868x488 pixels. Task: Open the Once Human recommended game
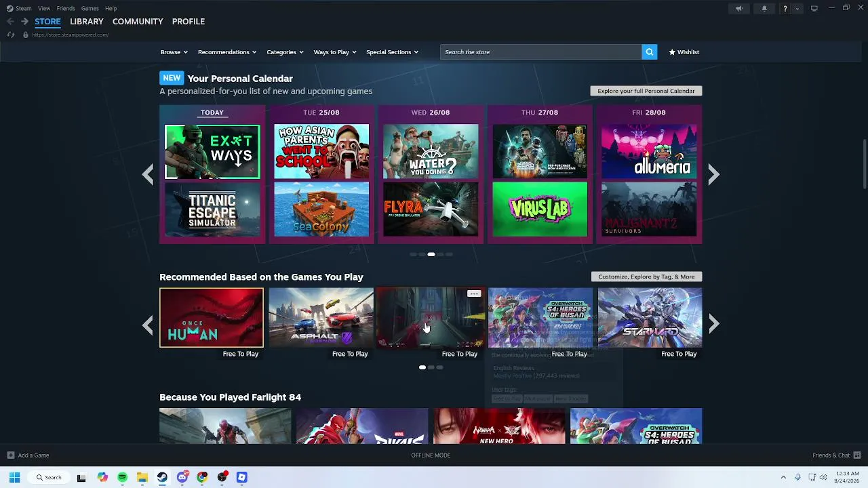[x=212, y=318]
